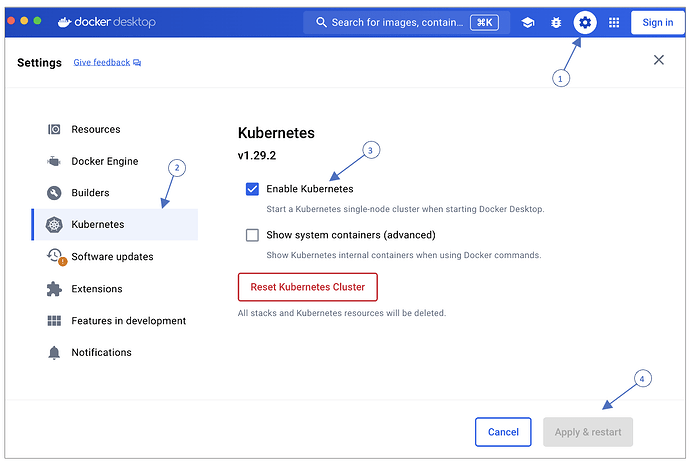Click the Kubernetes version text v1.29.2
690x464 pixels.
pos(257,155)
